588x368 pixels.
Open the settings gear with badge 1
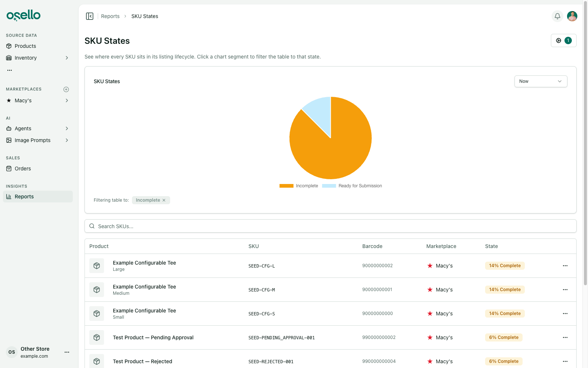563,40
